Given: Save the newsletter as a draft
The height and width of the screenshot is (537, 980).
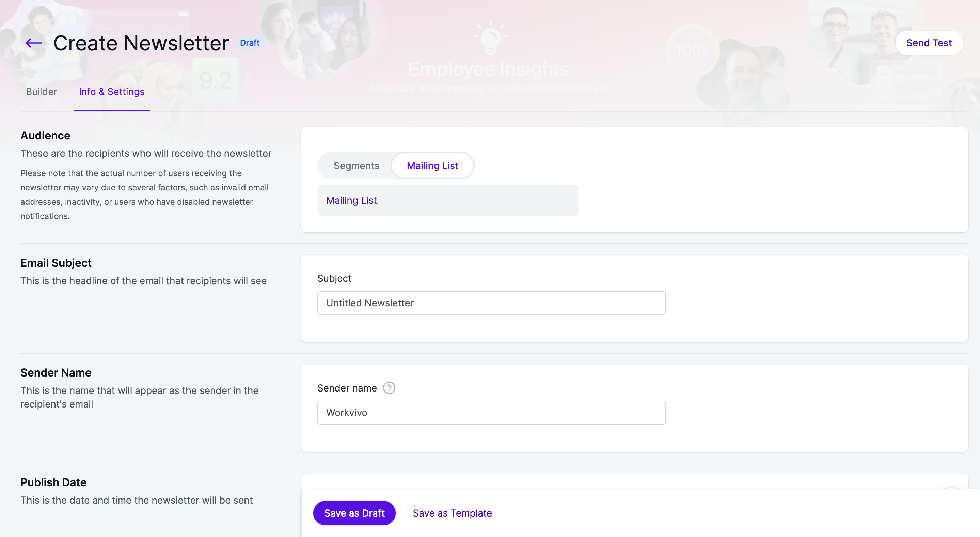Looking at the screenshot, I should [x=354, y=513].
